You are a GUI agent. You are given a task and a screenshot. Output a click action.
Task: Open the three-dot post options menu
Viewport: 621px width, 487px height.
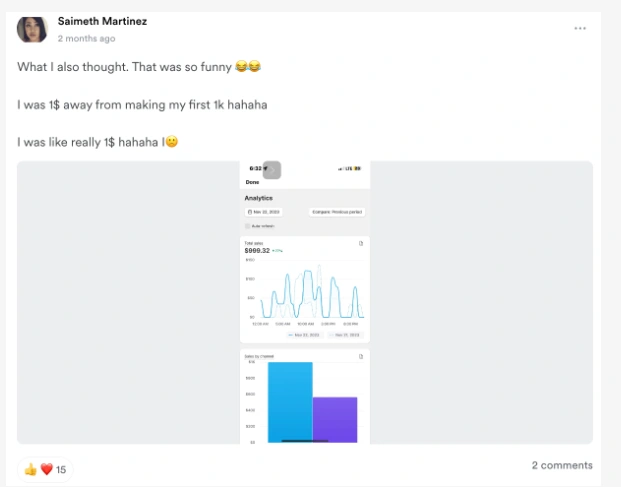[x=580, y=28]
